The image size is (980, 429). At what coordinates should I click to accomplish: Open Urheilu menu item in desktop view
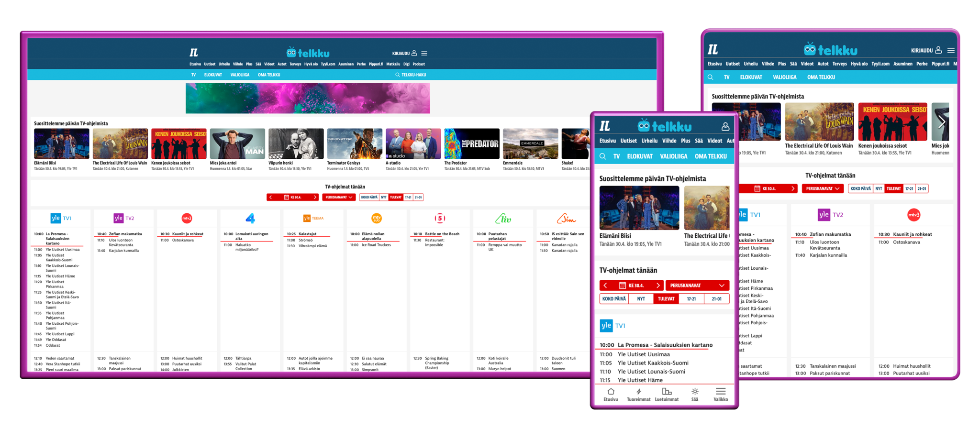coord(224,64)
